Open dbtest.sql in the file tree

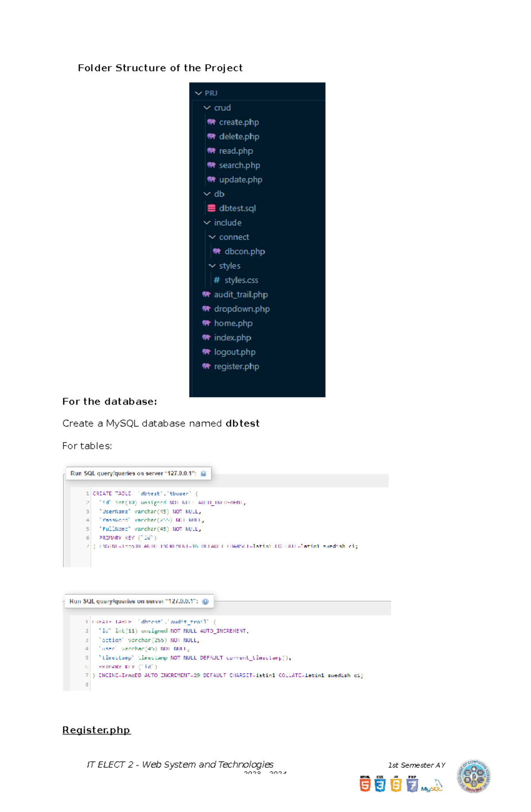click(237, 208)
